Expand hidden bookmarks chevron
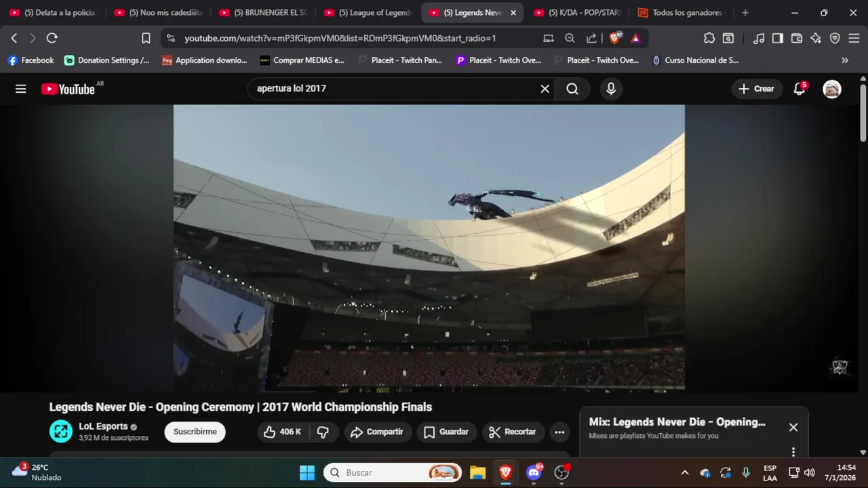Viewport: 868px width, 488px height. tap(845, 60)
